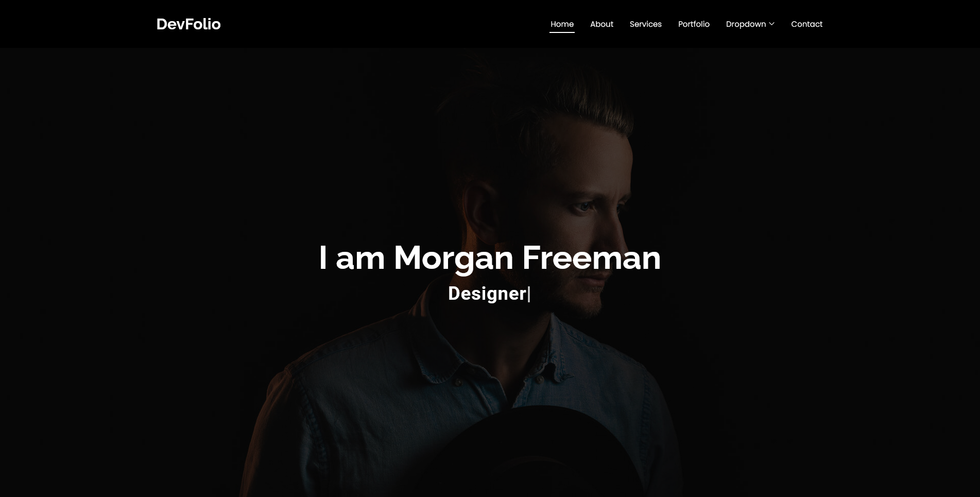Click the word "Freeman" in the headline
Image resolution: width=980 pixels, height=497 pixels.
click(x=592, y=258)
